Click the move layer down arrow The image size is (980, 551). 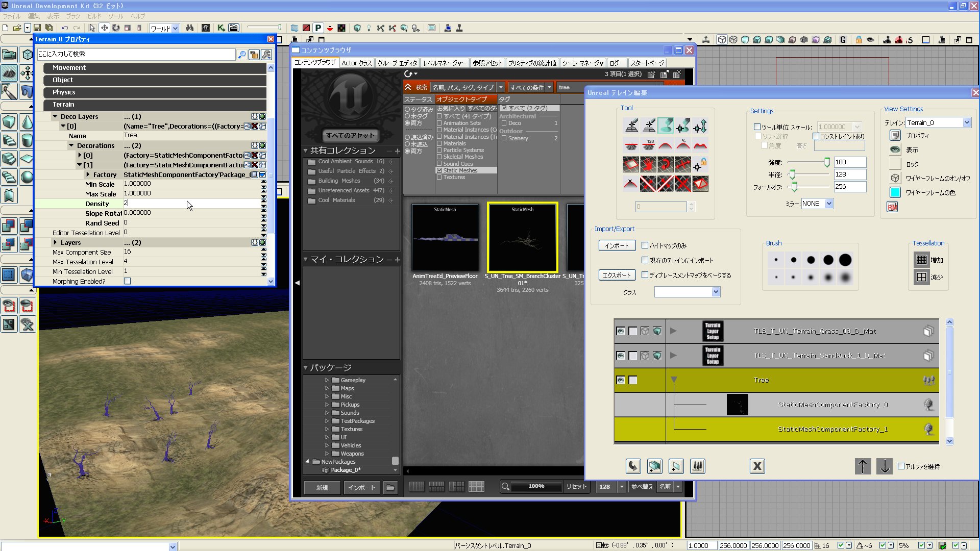coord(885,466)
